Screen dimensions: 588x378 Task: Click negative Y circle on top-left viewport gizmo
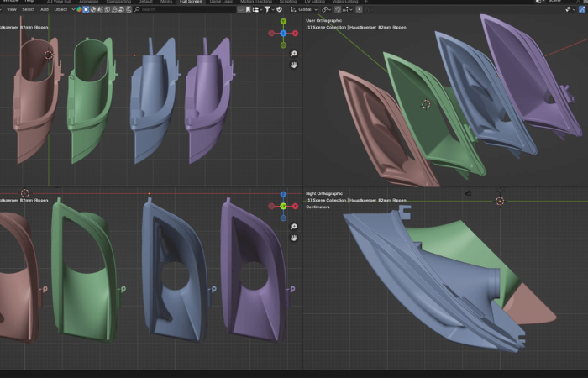(x=283, y=45)
